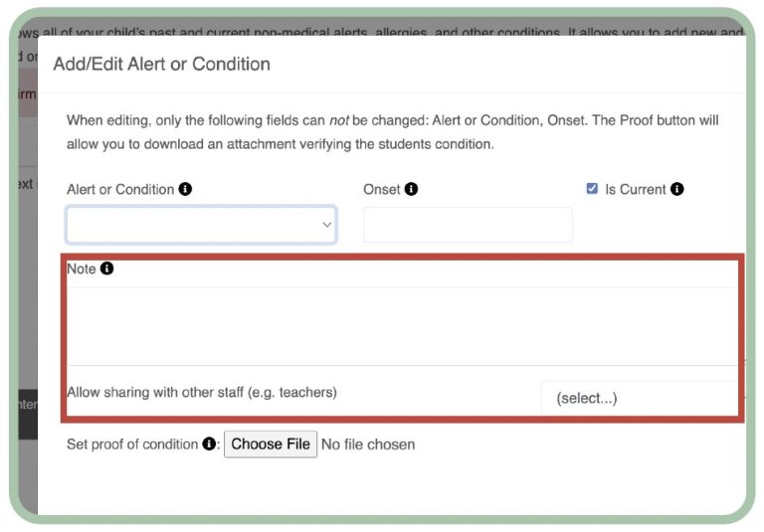Screen dimensions: 764x532
Task: Click the Alert or Condition field label
Action: click(120, 189)
